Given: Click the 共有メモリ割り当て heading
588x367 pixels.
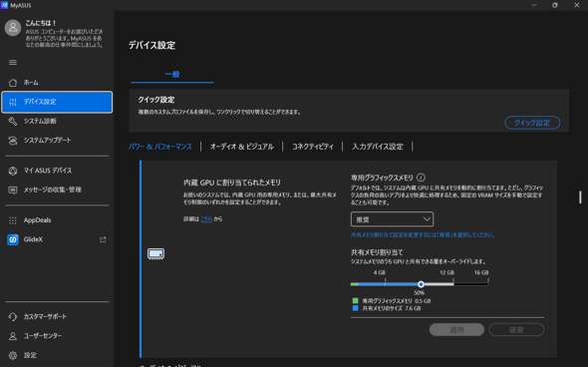Looking at the screenshot, I should tap(377, 252).
